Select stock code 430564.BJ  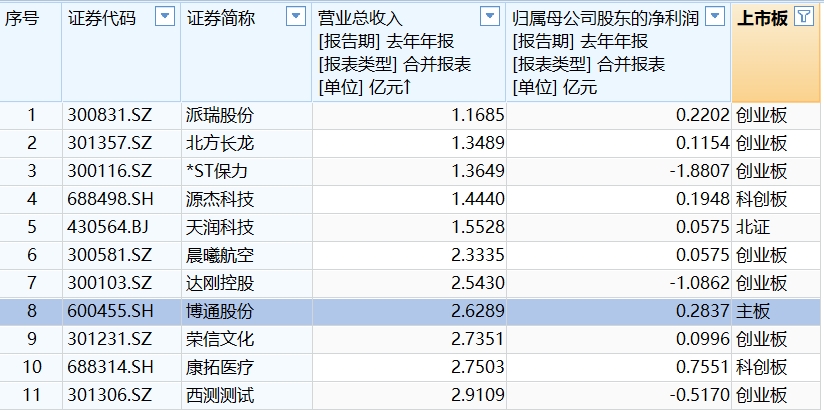click(108, 227)
